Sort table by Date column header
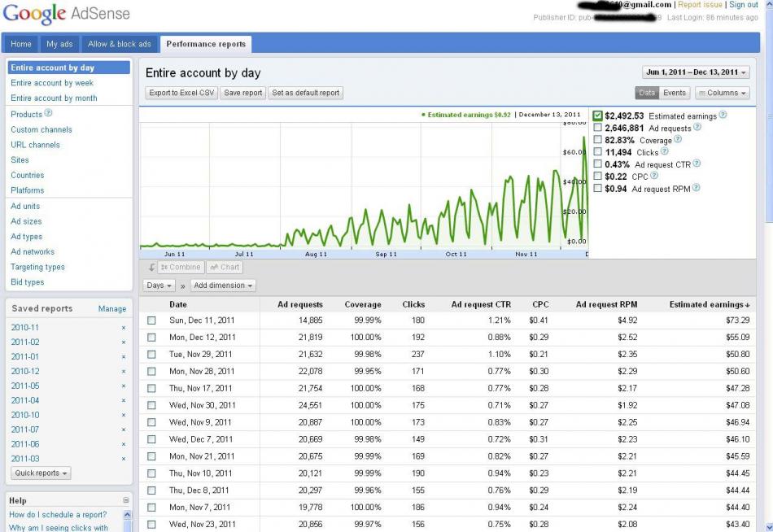773x532 pixels. (178, 305)
